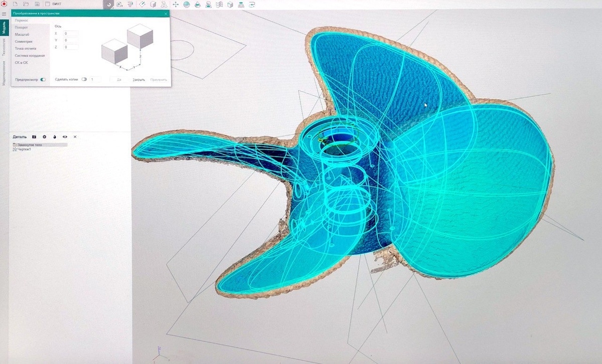Click the Z axis value field
The image size is (602, 364).
pos(71,47)
